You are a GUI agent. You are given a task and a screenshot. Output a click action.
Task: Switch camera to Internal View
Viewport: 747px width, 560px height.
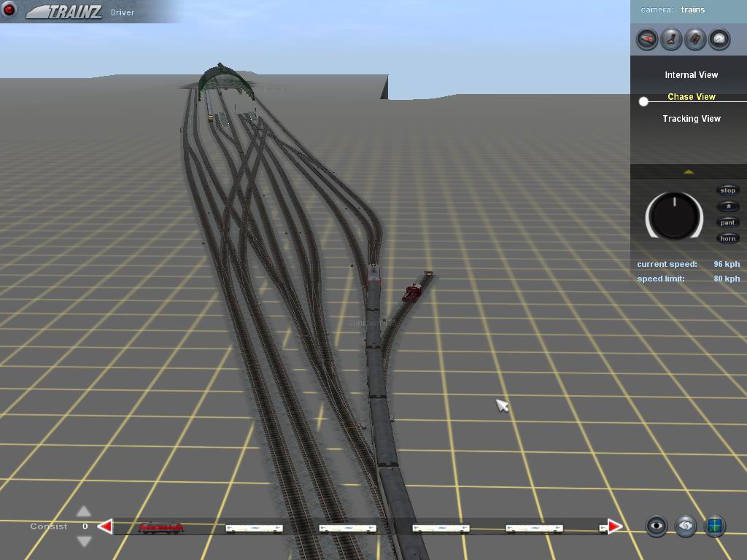pyautogui.click(x=691, y=75)
